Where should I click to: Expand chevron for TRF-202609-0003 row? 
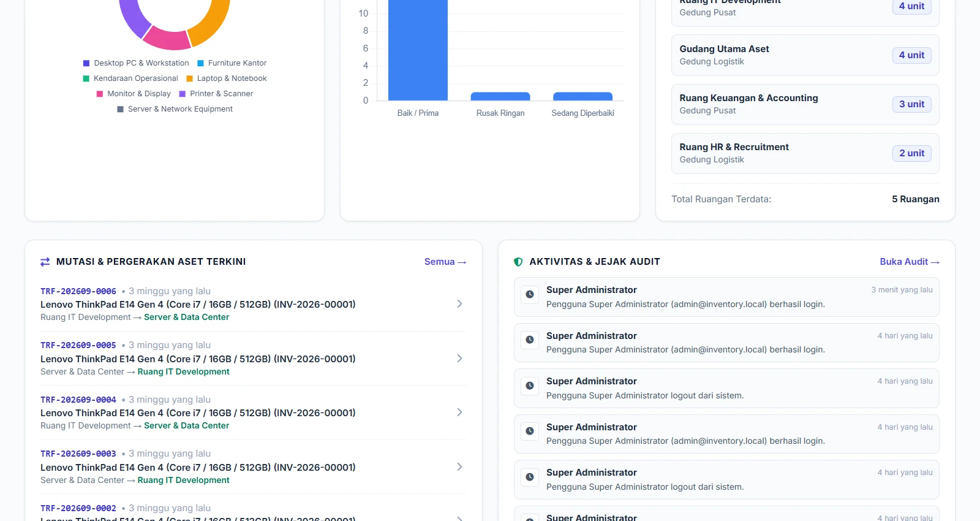(459, 466)
